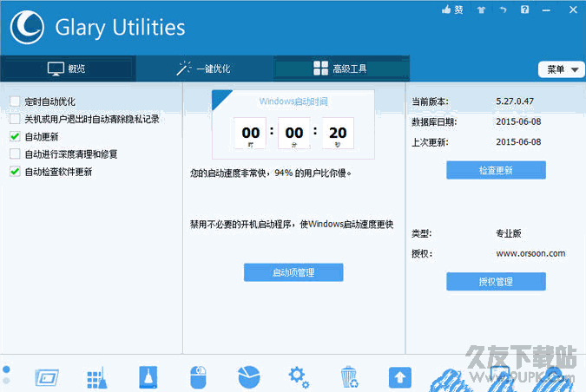Select the first page dot indicator
Screen dimensions: 586x392
tap(6, 369)
